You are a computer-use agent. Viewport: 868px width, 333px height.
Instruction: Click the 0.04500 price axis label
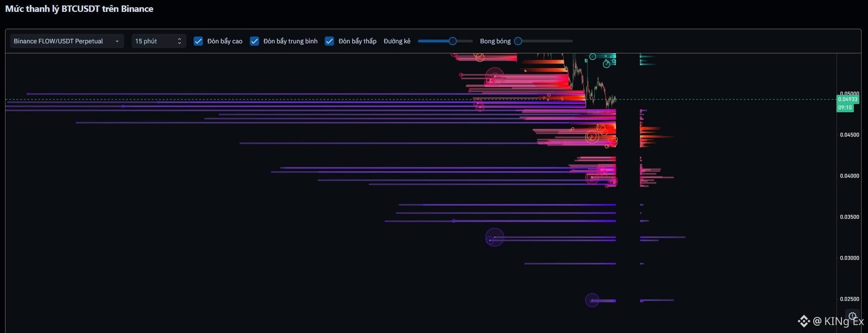[849, 135]
